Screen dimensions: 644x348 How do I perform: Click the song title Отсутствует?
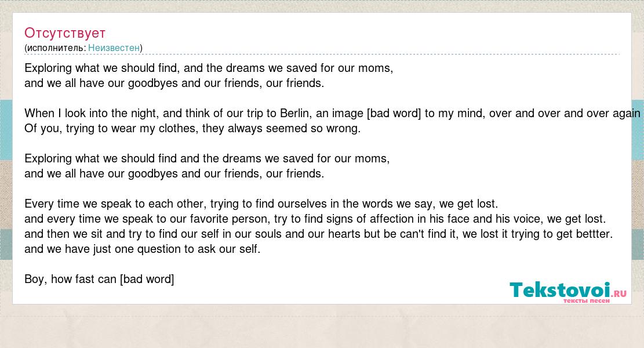[x=65, y=33]
